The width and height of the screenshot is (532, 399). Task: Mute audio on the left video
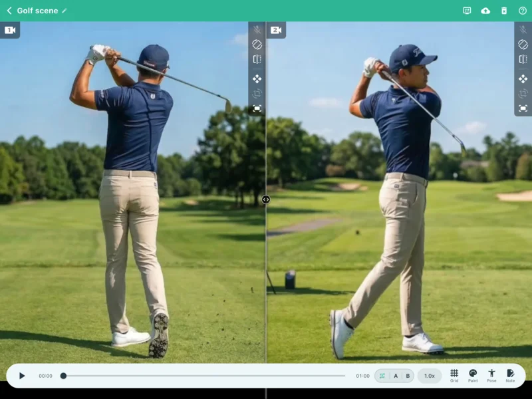click(258, 30)
